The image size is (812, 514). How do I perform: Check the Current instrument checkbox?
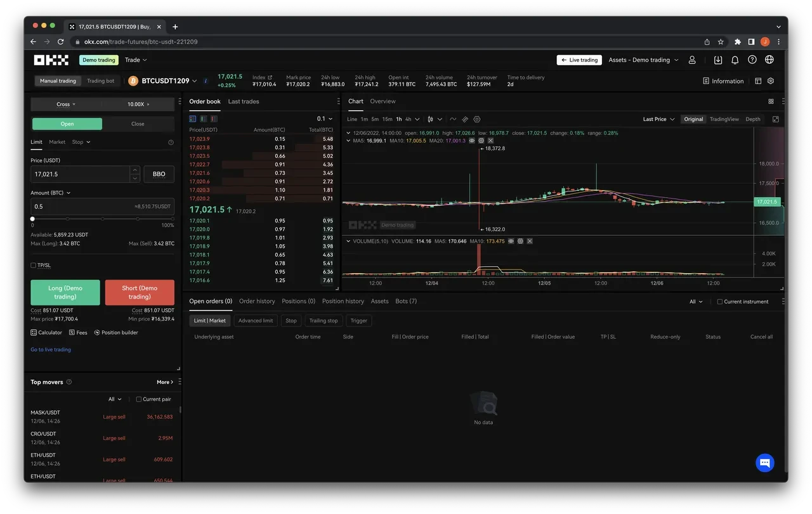[719, 302]
